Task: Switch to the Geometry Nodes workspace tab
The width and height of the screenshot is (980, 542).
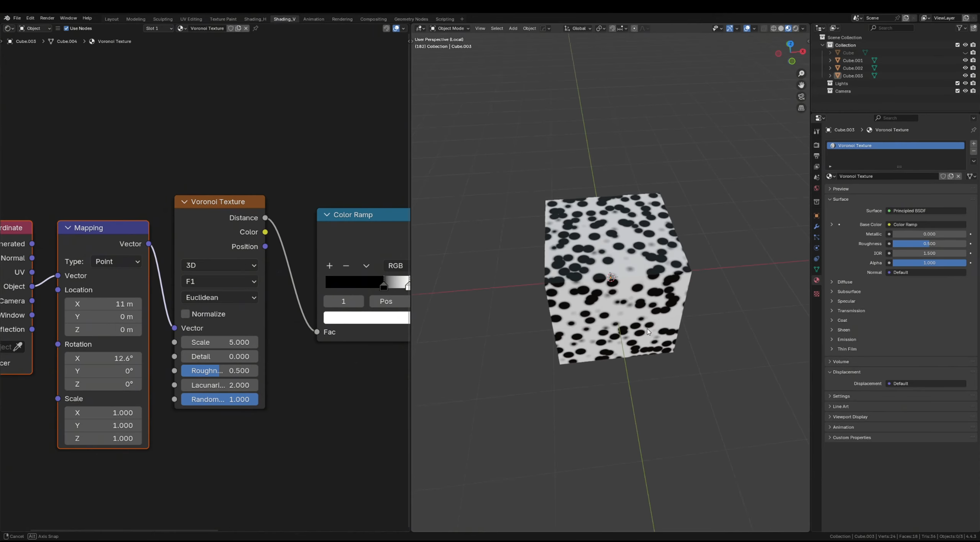Action: pos(411,19)
